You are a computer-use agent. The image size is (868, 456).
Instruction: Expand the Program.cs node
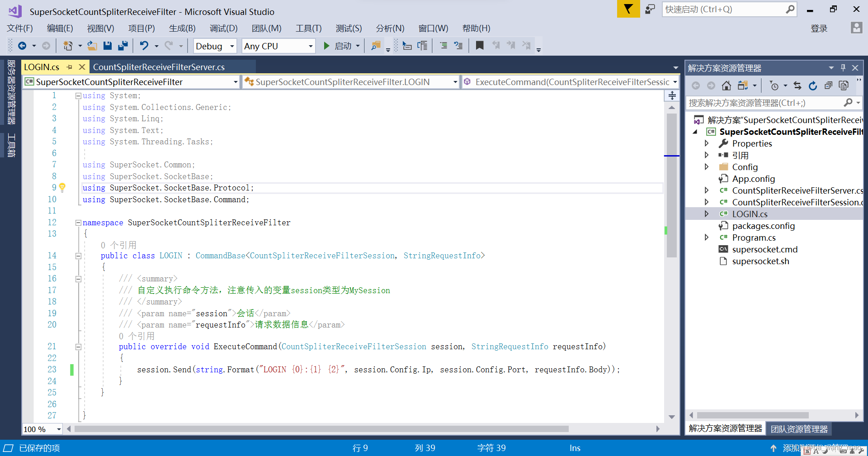tap(707, 237)
